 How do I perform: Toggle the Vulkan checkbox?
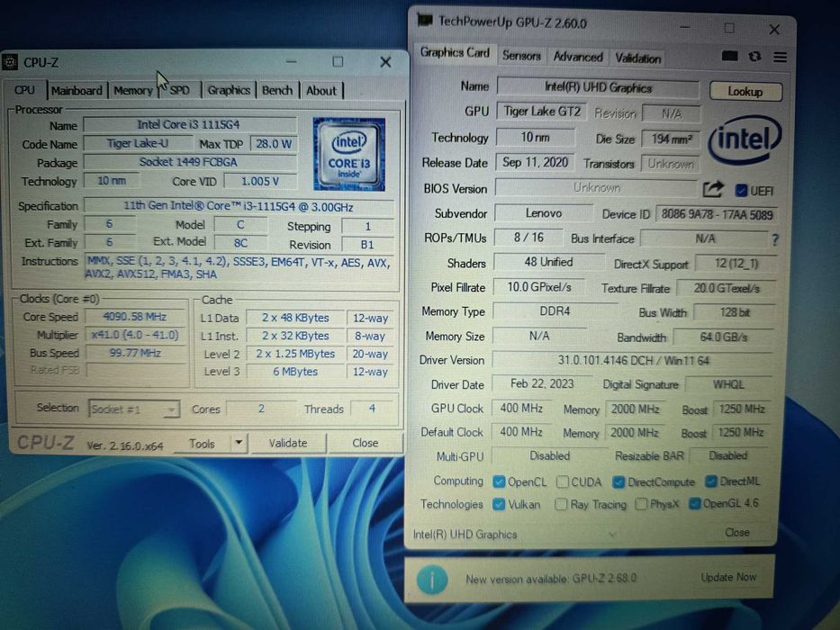499,504
